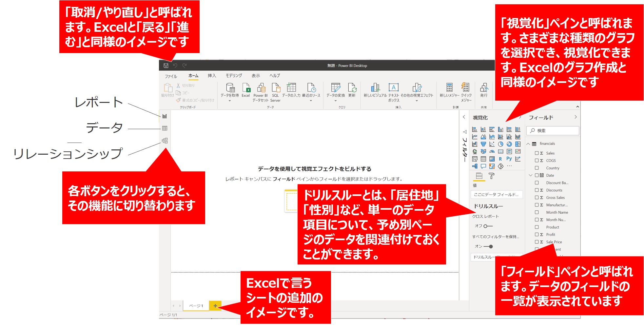
Task: Click the Save icon in title bar
Action: pyautogui.click(x=166, y=66)
